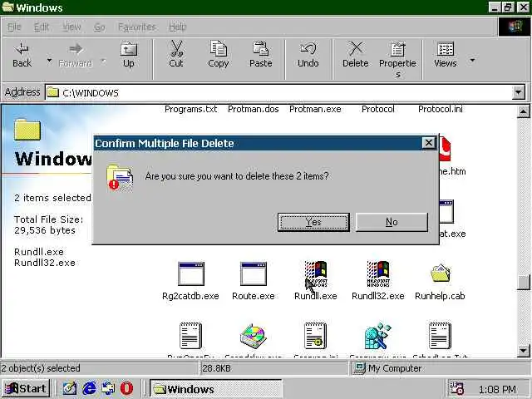This screenshot has height=399, width=532.
Task: Select the Runhelp.cab file icon
Action: (440, 273)
